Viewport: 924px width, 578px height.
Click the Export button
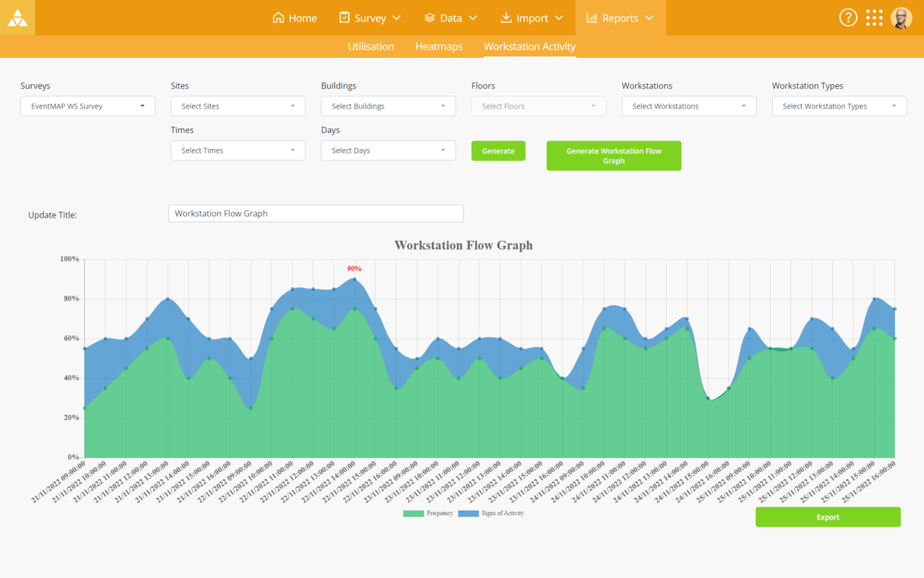pos(828,517)
